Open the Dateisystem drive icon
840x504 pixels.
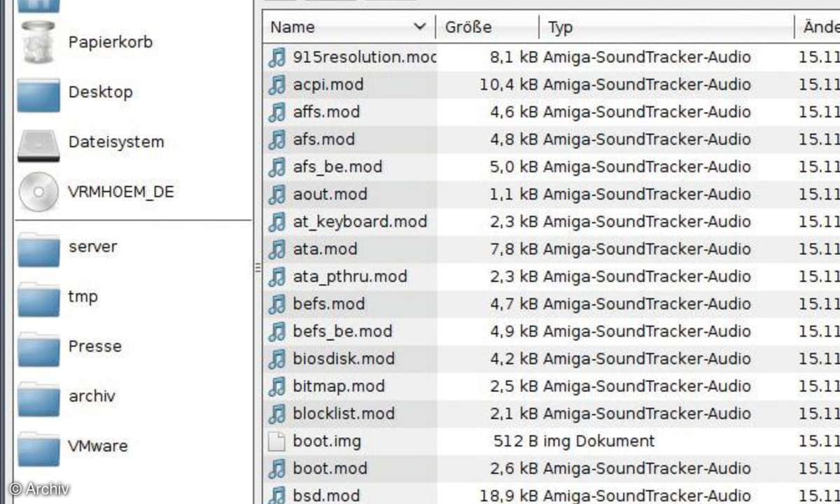point(38,145)
